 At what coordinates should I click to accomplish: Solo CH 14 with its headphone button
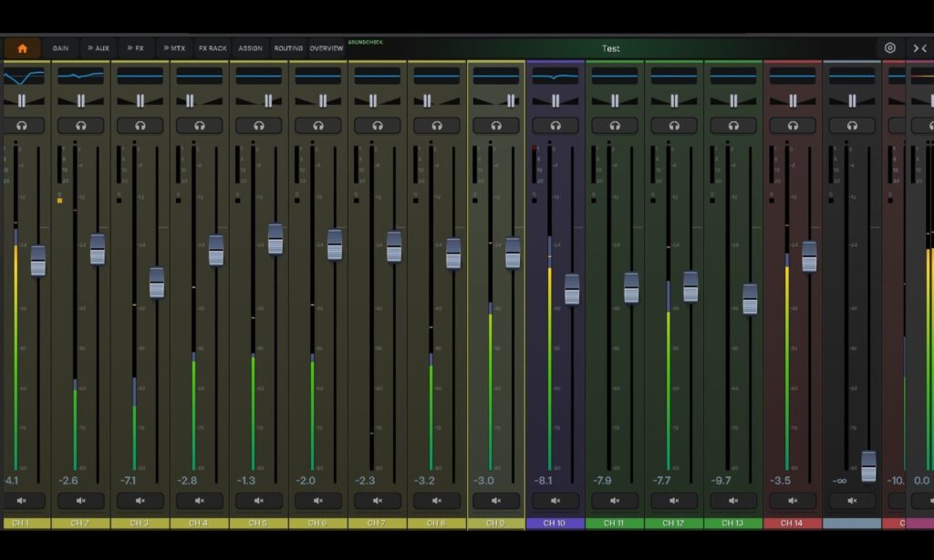793,125
